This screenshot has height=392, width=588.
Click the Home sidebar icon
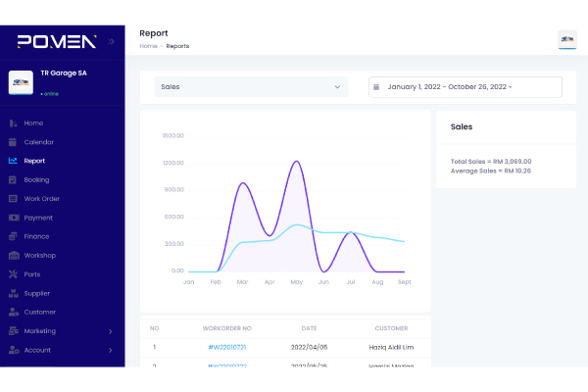(13, 123)
